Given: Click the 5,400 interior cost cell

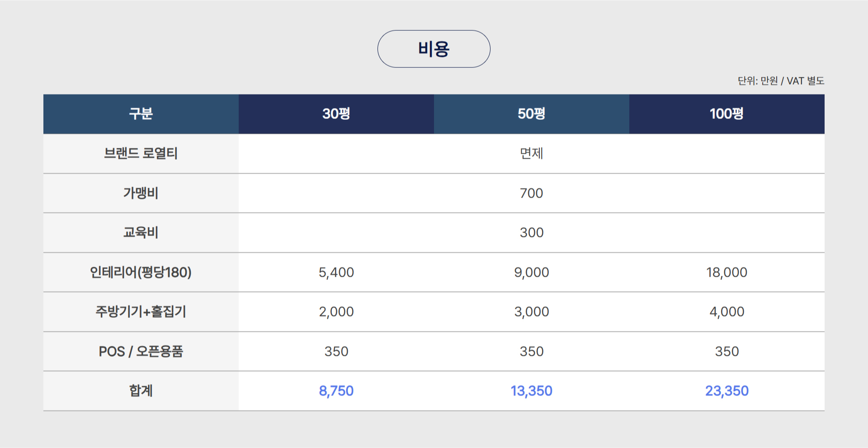Looking at the screenshot, I should (x=336, y=272).
